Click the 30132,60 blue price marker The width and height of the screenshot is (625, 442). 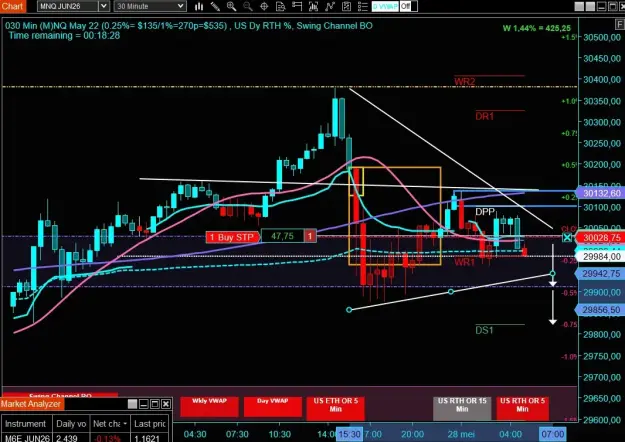click(x=601, y=193)
